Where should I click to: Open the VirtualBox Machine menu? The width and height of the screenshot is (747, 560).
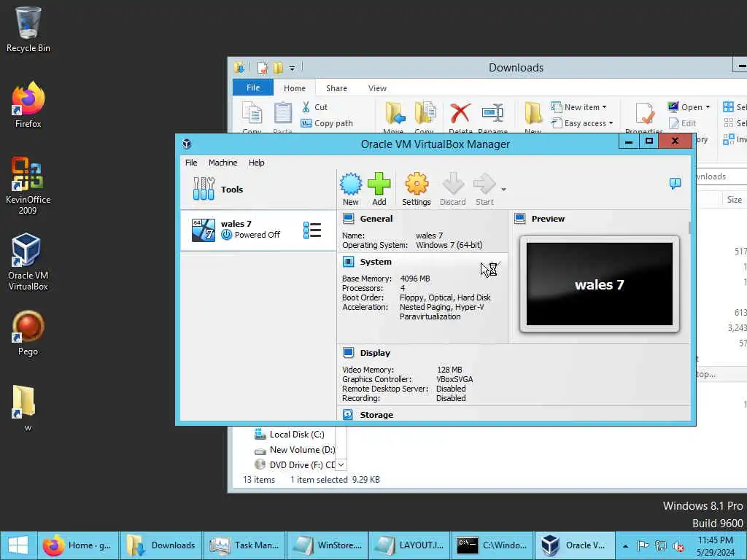pyautogui.click(x=222, y=163)
